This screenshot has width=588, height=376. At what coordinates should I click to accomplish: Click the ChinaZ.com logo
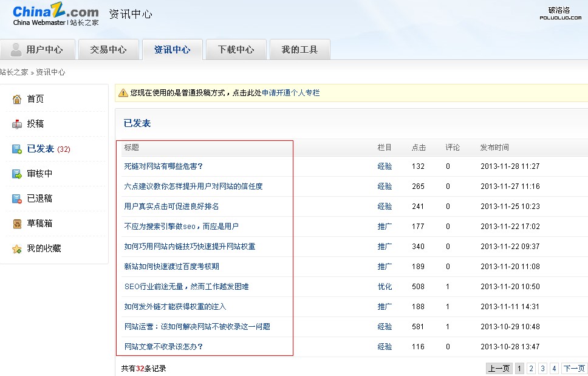point(55,14)
